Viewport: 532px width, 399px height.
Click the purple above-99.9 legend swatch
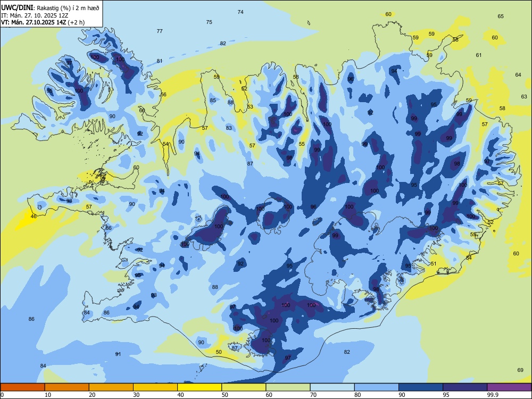tap(509, 387)
